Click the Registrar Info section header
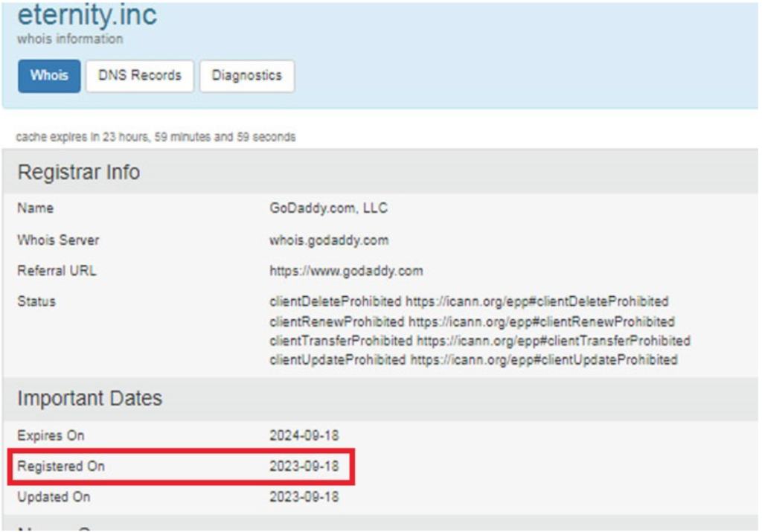This screenshot has width=762, height=532. click(79, 172)
